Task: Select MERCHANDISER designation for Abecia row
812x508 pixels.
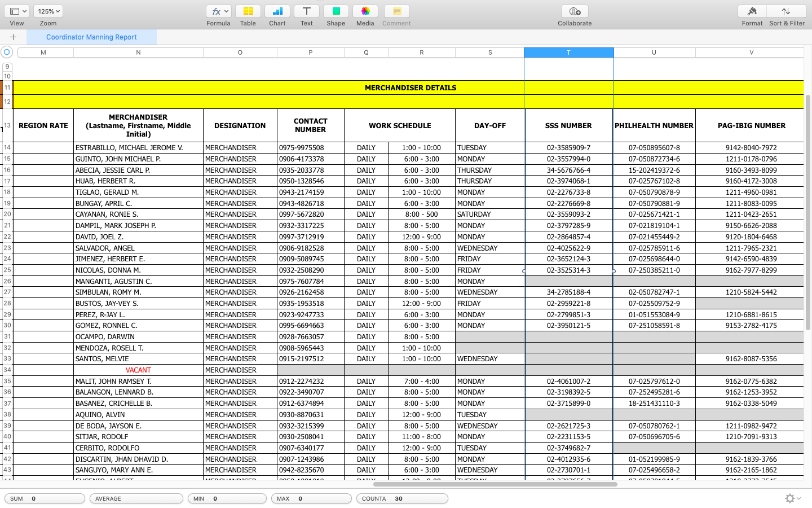Action: coord(240,170)
